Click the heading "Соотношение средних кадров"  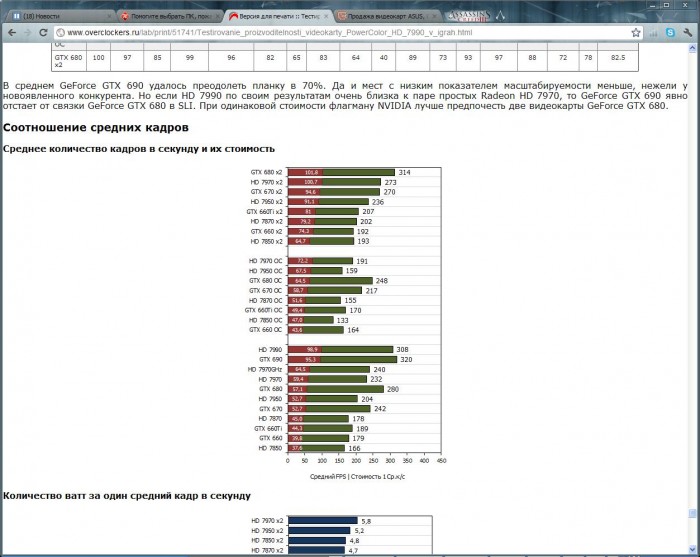96,128
